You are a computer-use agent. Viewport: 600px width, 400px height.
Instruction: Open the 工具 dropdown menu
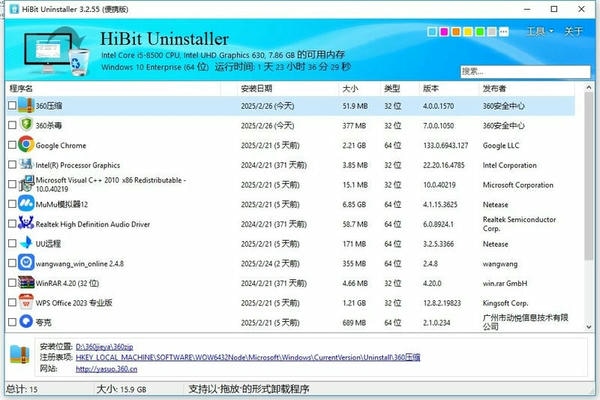point(540,31)
